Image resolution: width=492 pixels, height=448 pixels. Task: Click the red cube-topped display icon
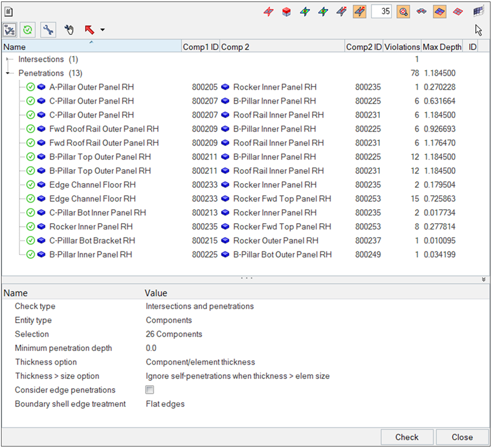point(287,11)
